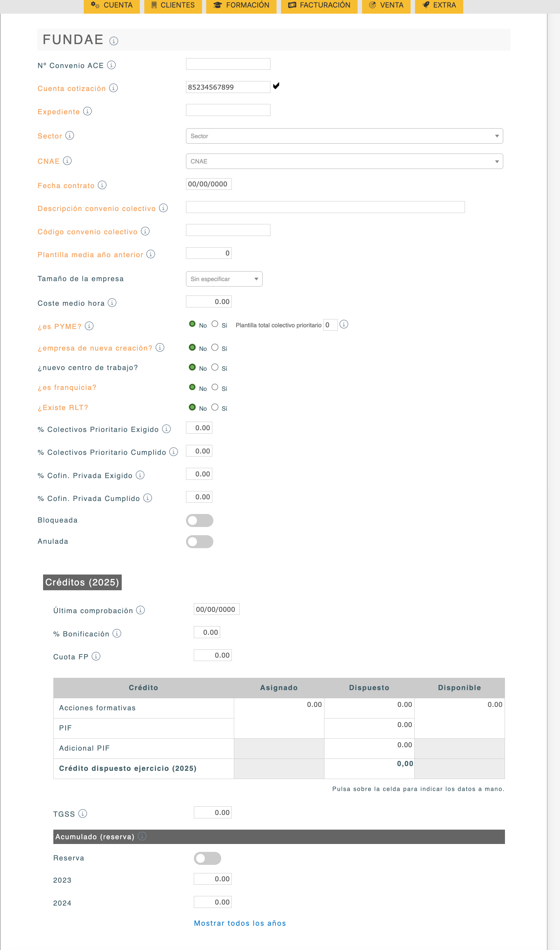Open the FACTURACIÓN menu

pyautogui.click(x=319, y=6)
